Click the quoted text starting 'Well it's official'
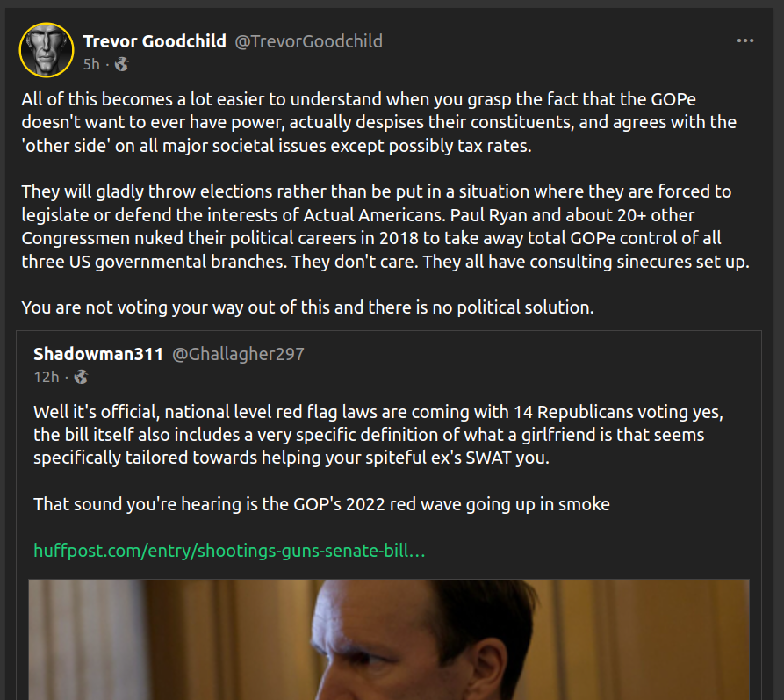Screen dimensions: 784x700 pyautogui.click(x=378, y=435)
